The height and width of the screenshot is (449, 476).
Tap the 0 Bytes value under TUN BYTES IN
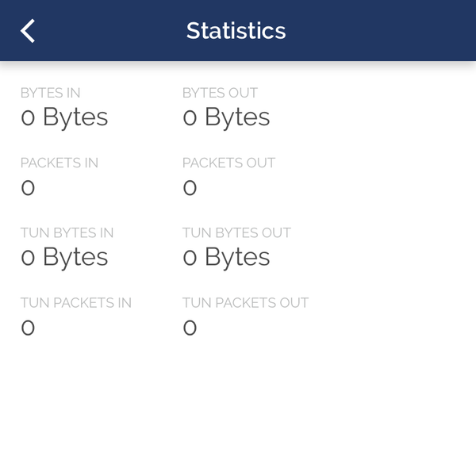64,258
